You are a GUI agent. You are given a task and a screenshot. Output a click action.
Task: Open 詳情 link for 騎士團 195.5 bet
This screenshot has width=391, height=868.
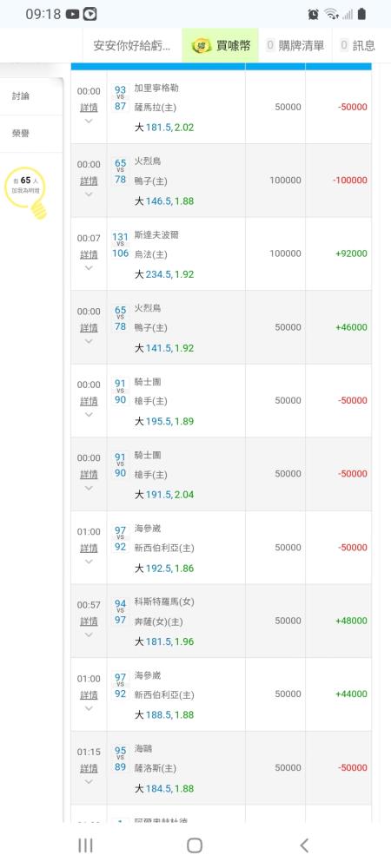click(x=89, y=401)
